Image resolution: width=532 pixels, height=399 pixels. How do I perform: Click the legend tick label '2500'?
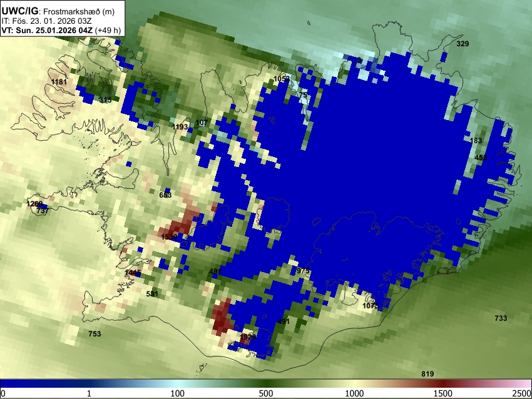click(522, 393)
